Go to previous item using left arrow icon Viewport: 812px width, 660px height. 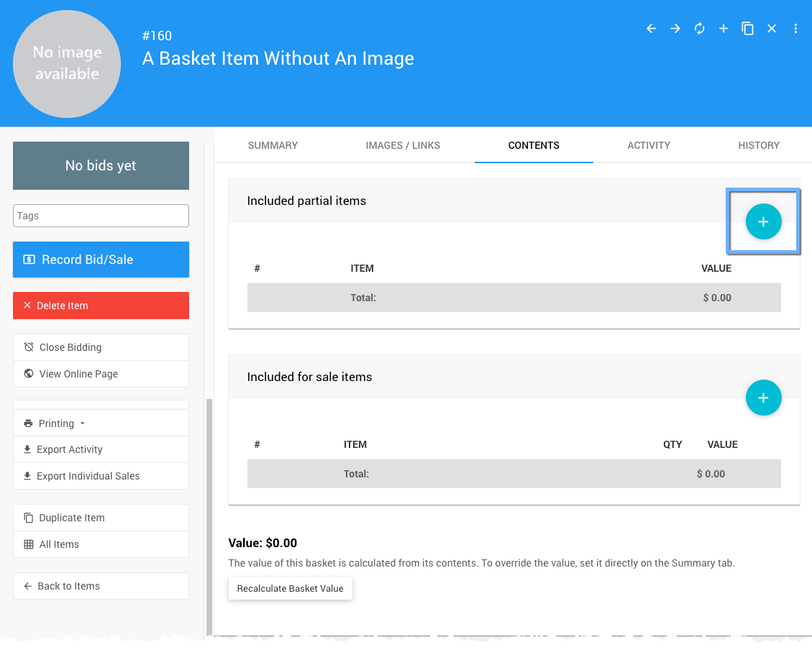(652, 29)
